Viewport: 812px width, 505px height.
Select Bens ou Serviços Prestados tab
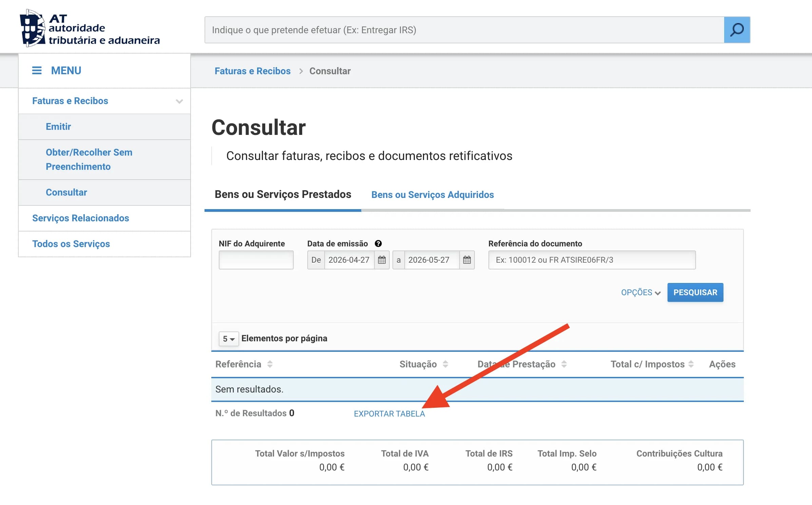(283, 194)
